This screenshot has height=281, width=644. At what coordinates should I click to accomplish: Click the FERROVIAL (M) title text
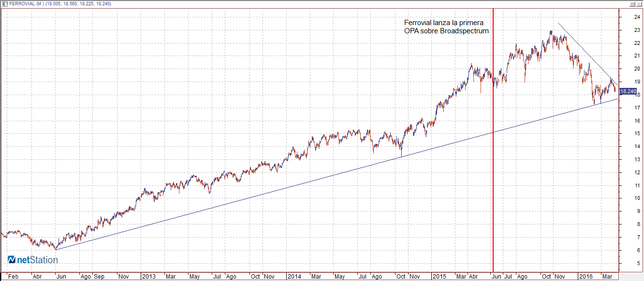(26, 4)
